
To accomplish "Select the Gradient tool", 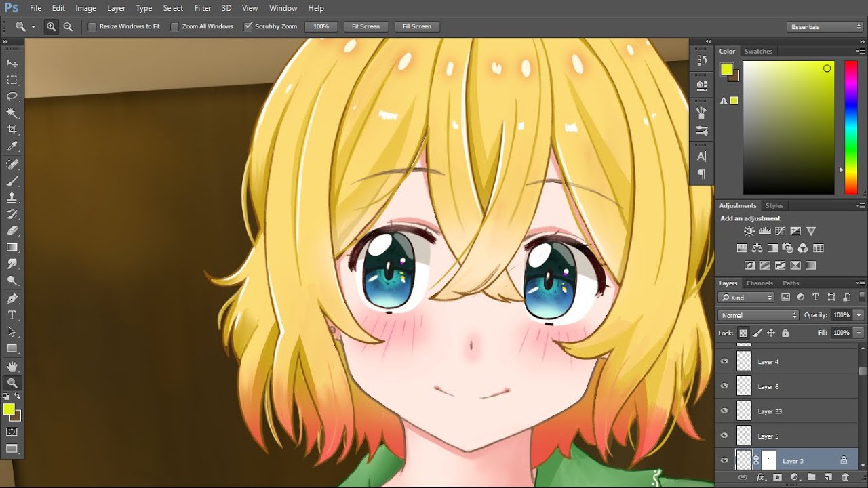I will [x=12, y=247].
